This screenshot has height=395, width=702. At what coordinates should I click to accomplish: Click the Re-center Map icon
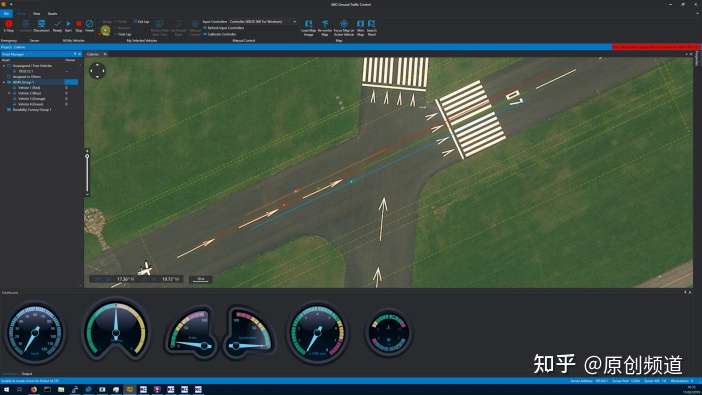325,27
